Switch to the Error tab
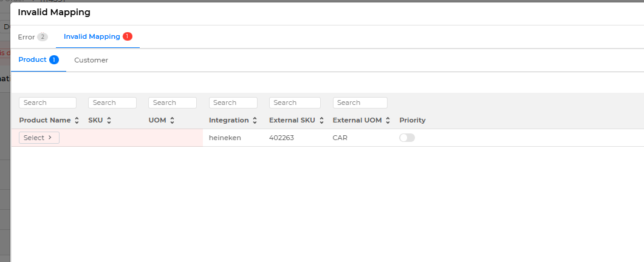This screenshot has width=644, height=262. click(32, 37)
